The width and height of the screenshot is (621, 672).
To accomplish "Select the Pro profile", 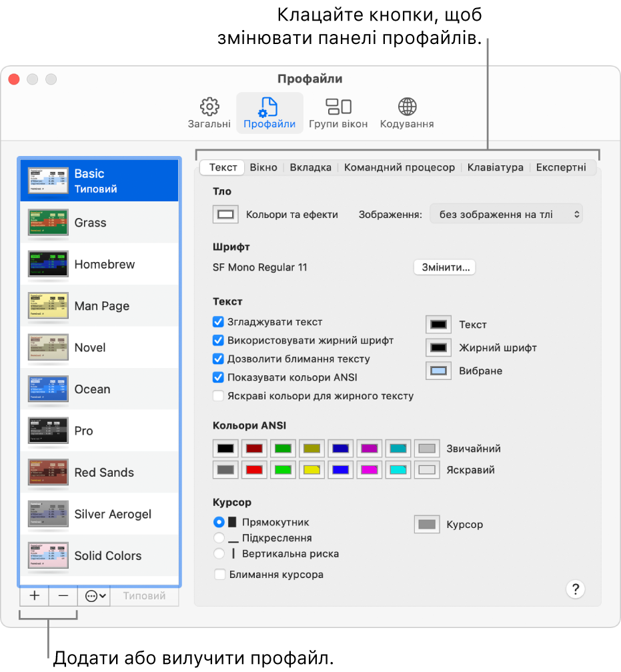I will (x=99, y=430).
